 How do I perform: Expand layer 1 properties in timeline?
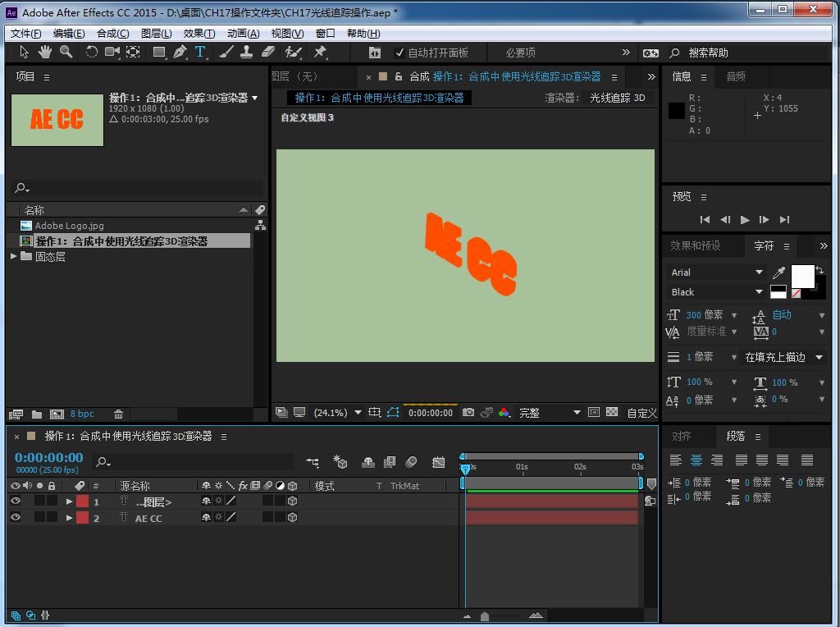point(69,501)
